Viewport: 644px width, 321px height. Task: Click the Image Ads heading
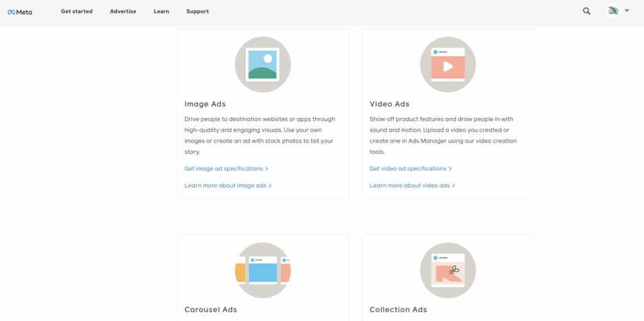[x=205, y=104]
